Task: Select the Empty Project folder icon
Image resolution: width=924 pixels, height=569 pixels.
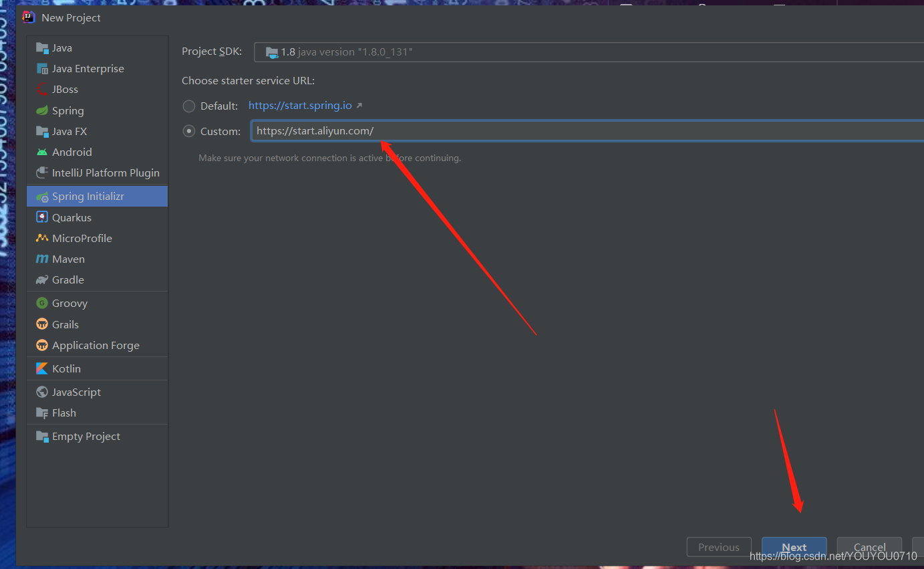Action: (x=42, y=437)
